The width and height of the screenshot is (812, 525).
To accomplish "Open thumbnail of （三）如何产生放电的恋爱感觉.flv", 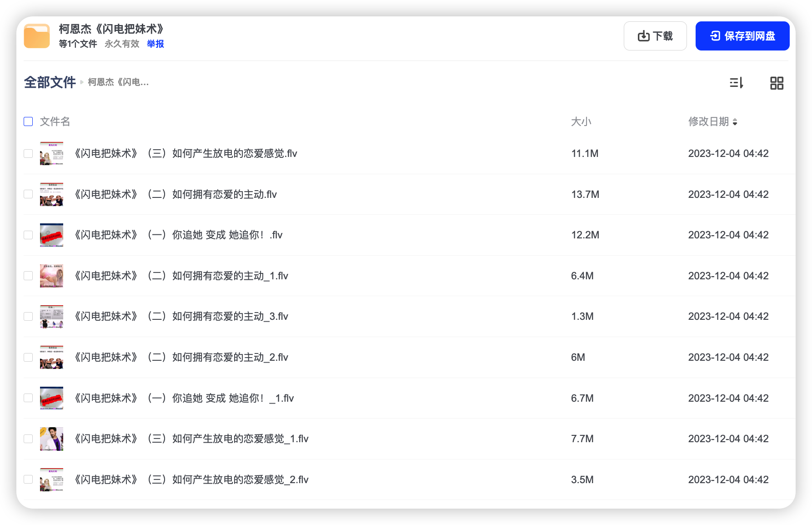I will point(51,153).
